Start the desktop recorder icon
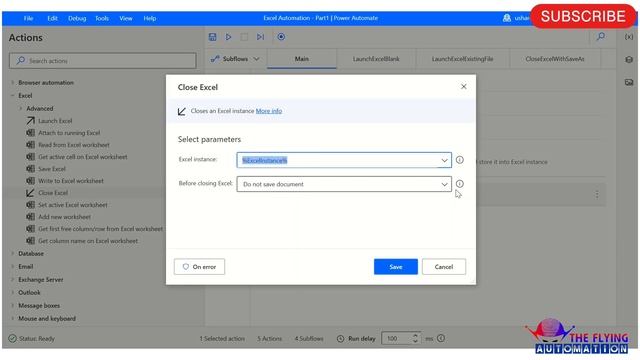The image size is (640, 360). pyautogui.click(x=281, y=37)
